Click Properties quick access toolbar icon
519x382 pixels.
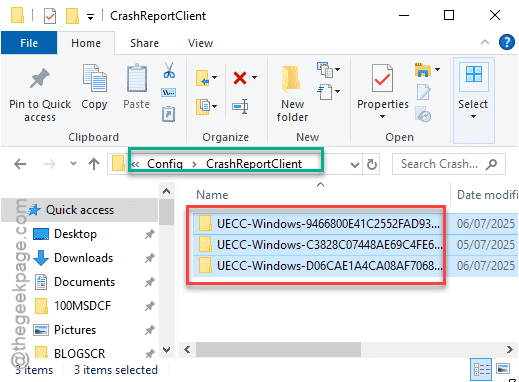click(x=50, y=16)
